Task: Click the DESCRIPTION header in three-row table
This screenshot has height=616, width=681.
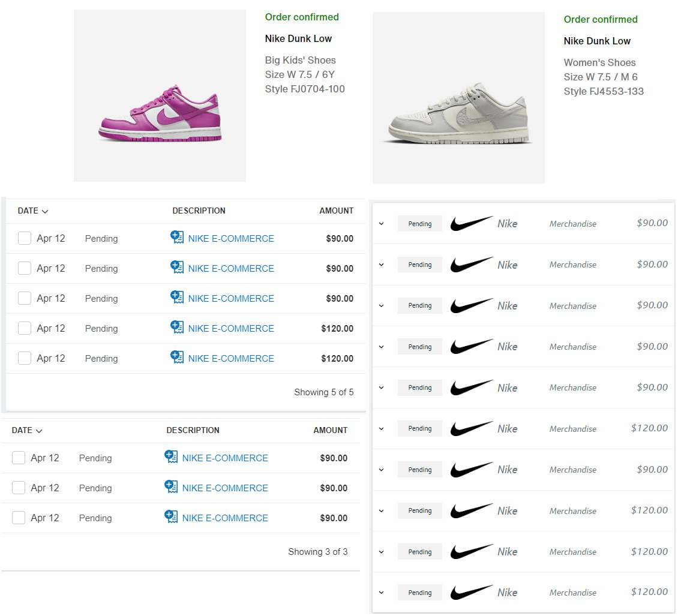Action: [193, 431]
